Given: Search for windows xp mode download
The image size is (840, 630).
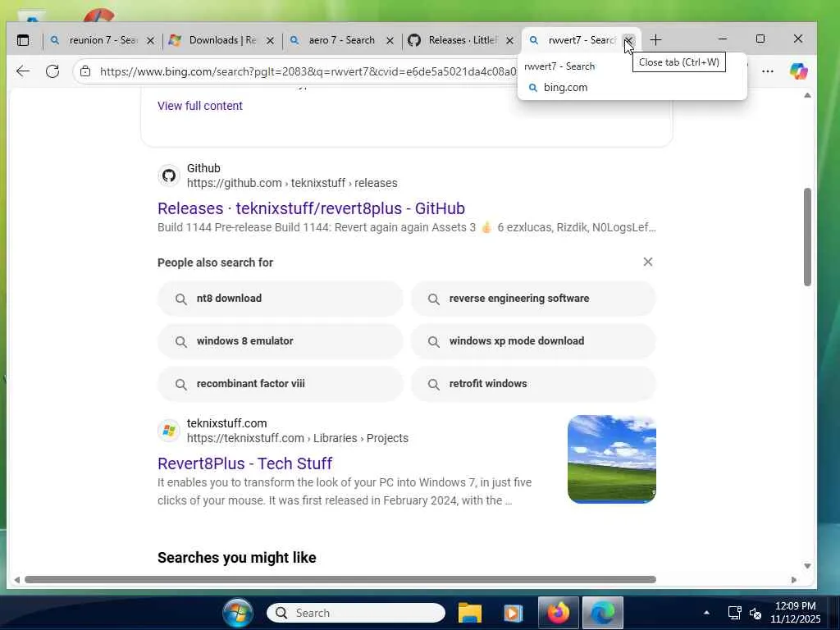Looking at the screenshot, I should [x=533, y=341].
